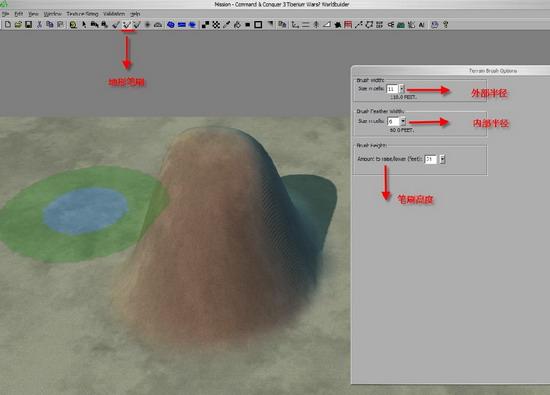Click the blue inner brush circle

coord(86,211)
